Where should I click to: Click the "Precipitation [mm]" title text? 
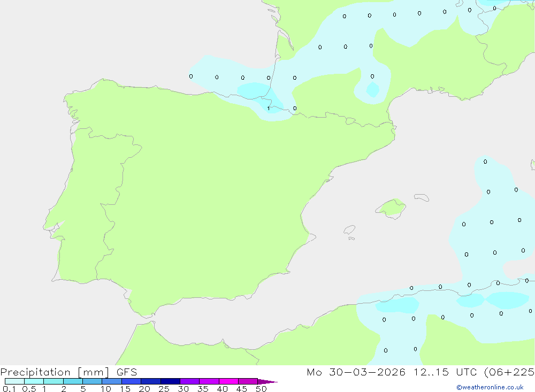(55, 372)
